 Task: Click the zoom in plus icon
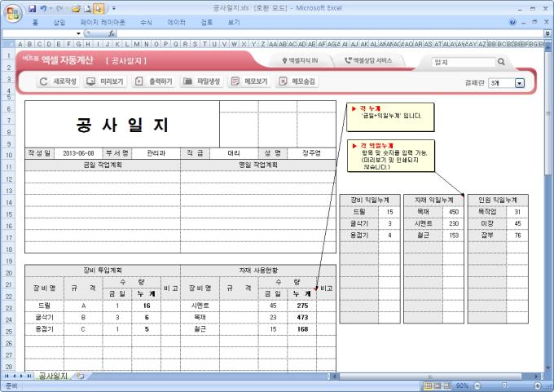tap(535, 385)
